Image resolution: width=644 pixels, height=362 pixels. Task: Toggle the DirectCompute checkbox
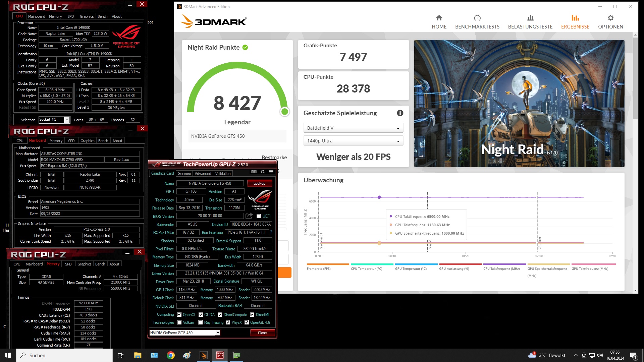[220, 315]
